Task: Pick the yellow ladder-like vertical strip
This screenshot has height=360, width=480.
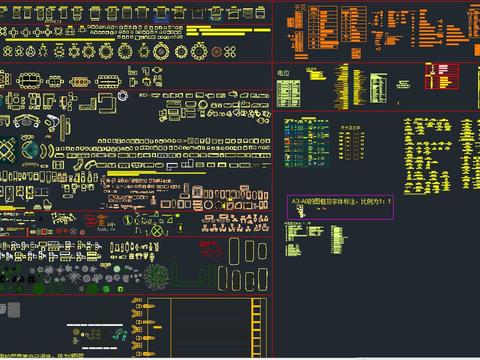Action: point(256,328)
